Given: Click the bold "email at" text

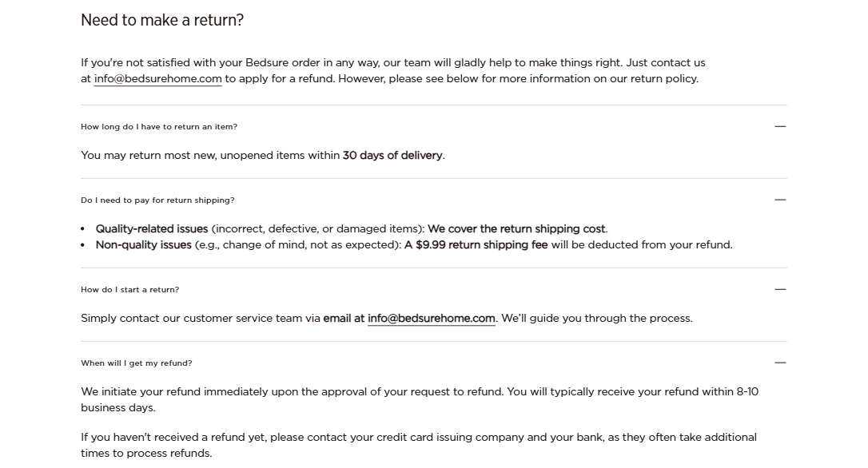Looking at the screenshot, I should [344, 318].
